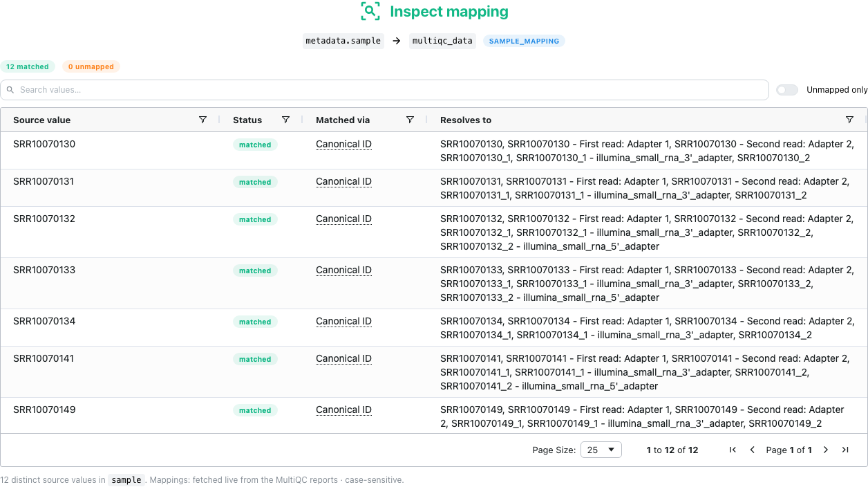Open filter for Resolves to column
Image resolution: width=868 pixels, height=487 pixels.
pyautogui.click(x=849, y=120)
